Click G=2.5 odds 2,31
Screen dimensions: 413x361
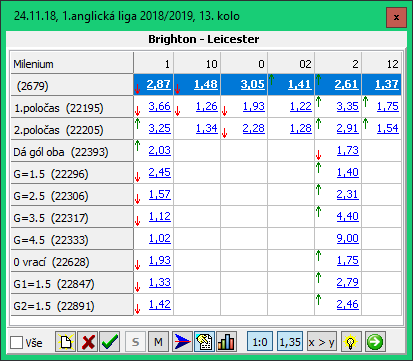pyautogui.click(x=348, y=194)
